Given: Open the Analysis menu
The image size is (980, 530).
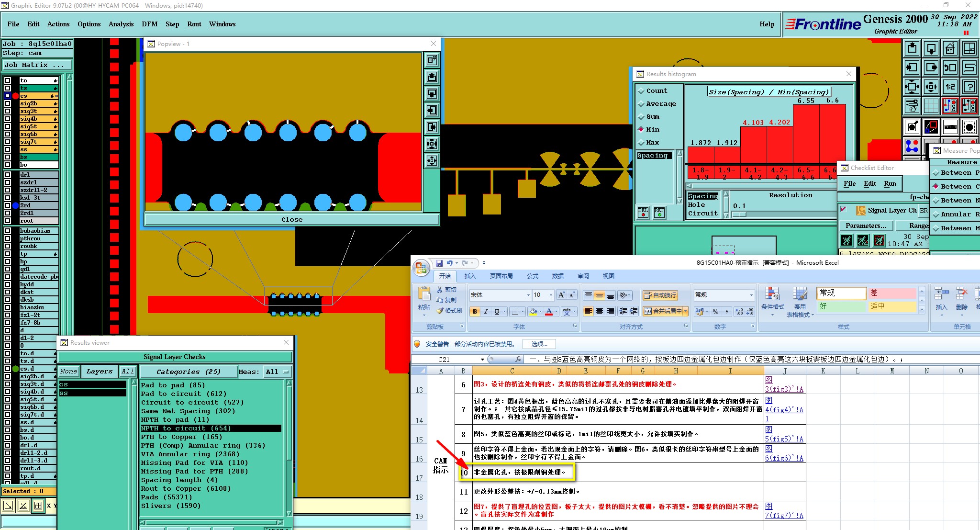Looking at the screenshot, I should [x=121, y=24].
